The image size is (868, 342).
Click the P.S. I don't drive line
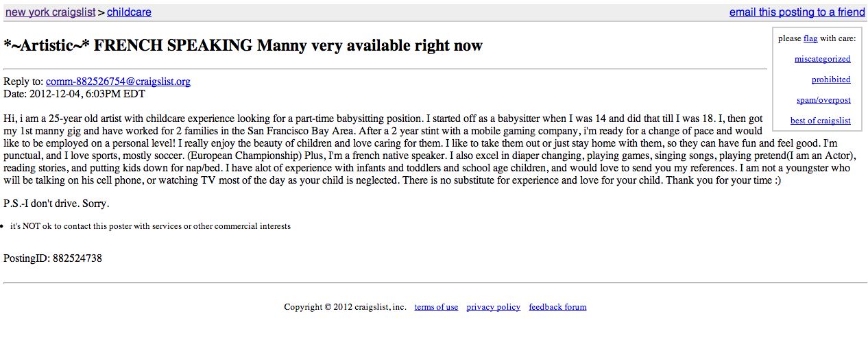tap(56, 204)
